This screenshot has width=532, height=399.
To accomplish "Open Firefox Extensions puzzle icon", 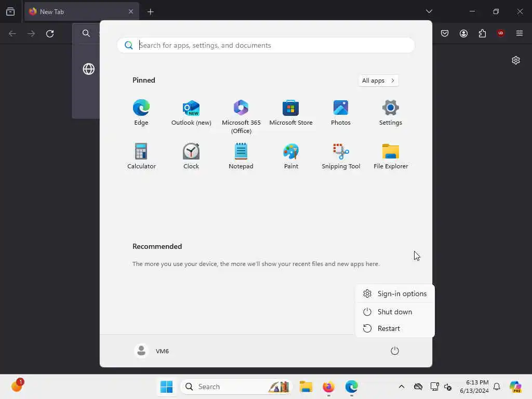I will pos(482,33).
